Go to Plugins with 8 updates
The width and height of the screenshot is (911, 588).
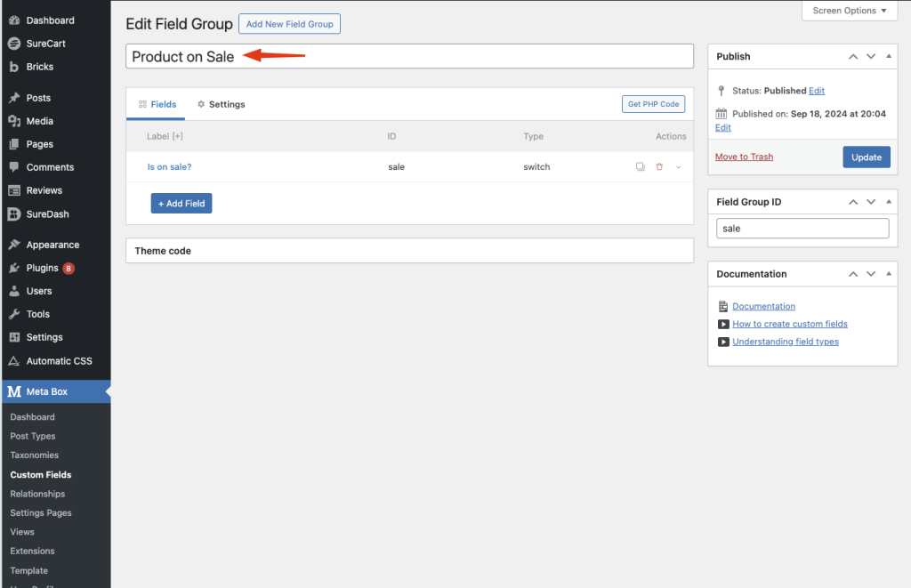pyautogui.click(x=42, y=268)
